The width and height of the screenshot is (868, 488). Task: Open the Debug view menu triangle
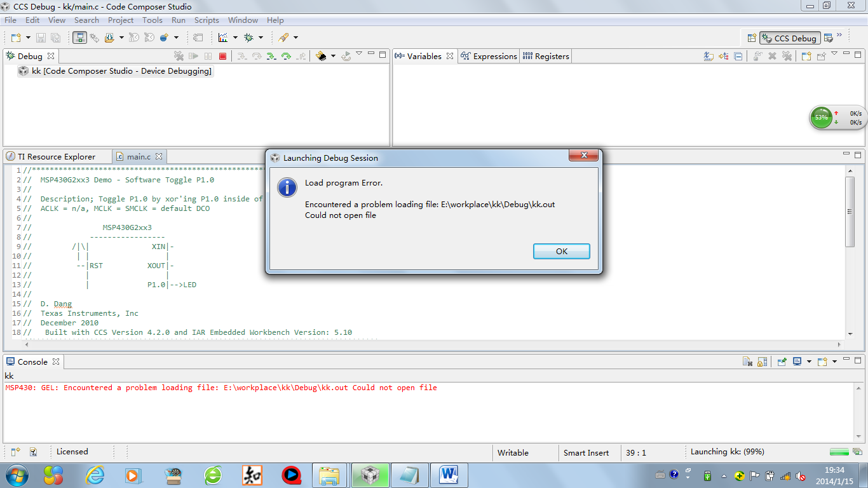359,54
